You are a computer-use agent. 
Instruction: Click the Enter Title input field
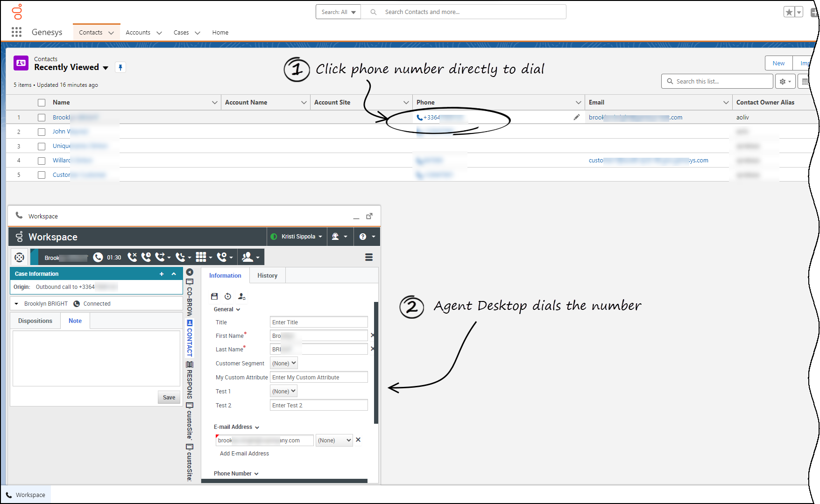click(x=319, y=322)
